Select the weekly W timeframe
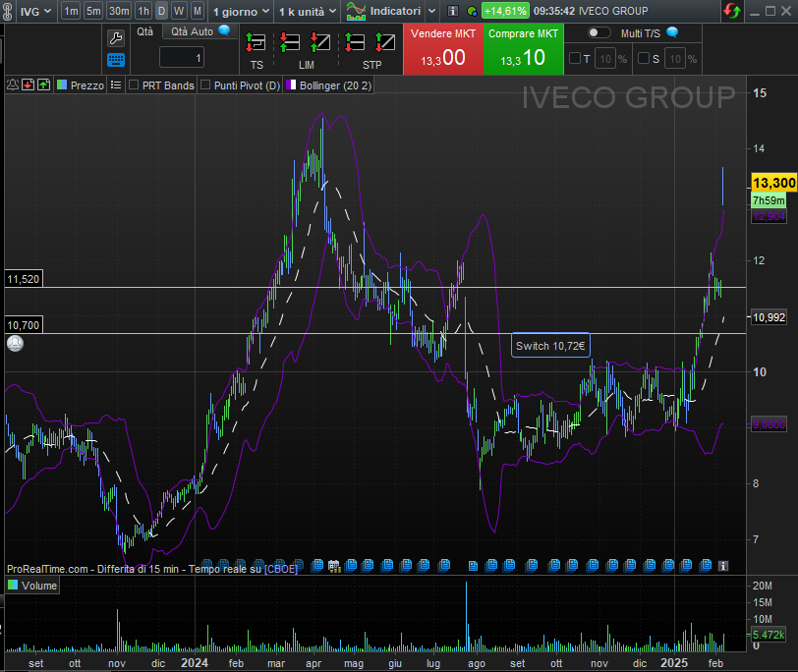The image size is (798, 672). pyautogui.click(x=179, y=11)
